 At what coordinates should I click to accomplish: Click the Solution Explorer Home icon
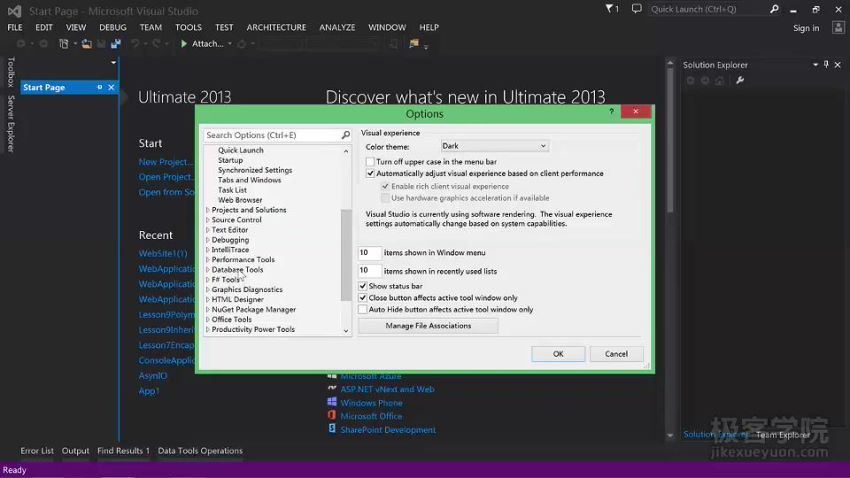[x=719, y=80]
